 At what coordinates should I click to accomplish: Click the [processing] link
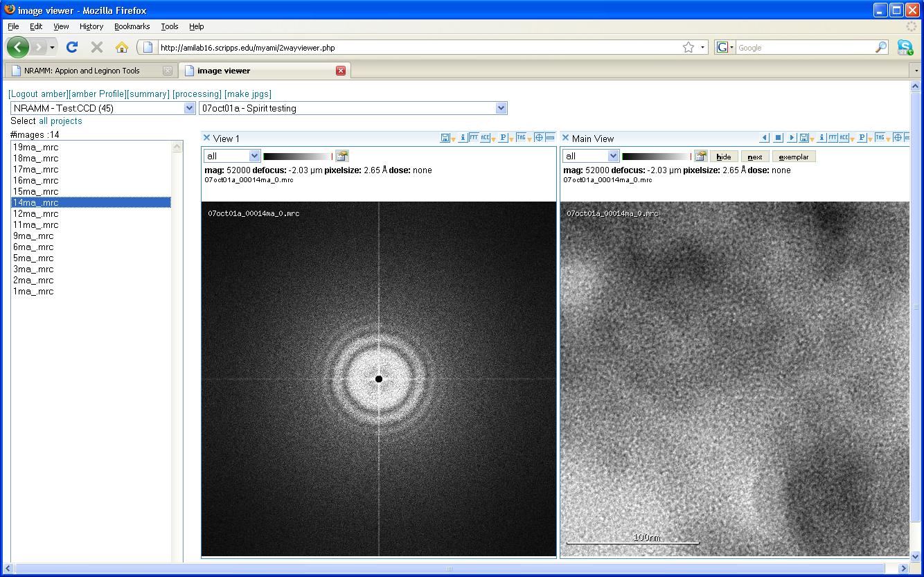tap(197, 94)
